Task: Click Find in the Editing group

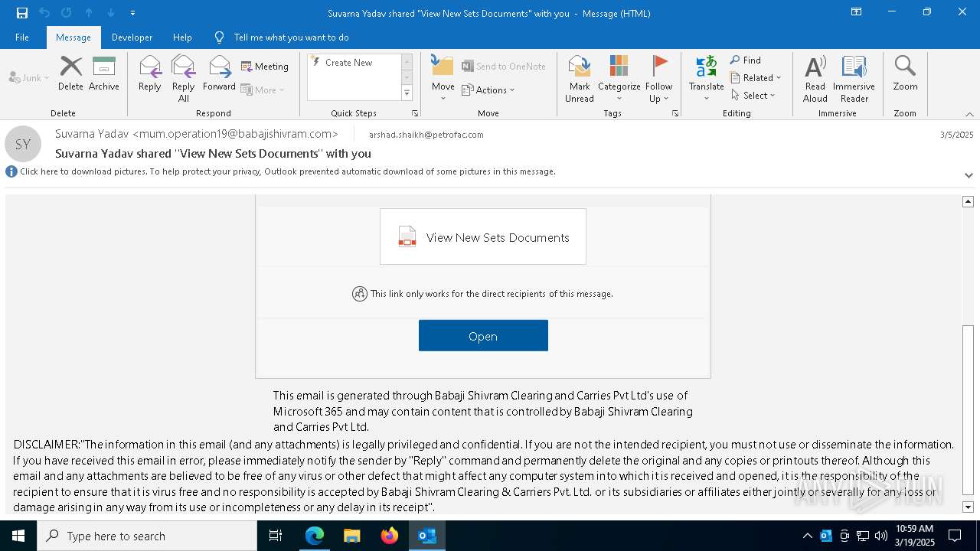Action: click(746, 60)
